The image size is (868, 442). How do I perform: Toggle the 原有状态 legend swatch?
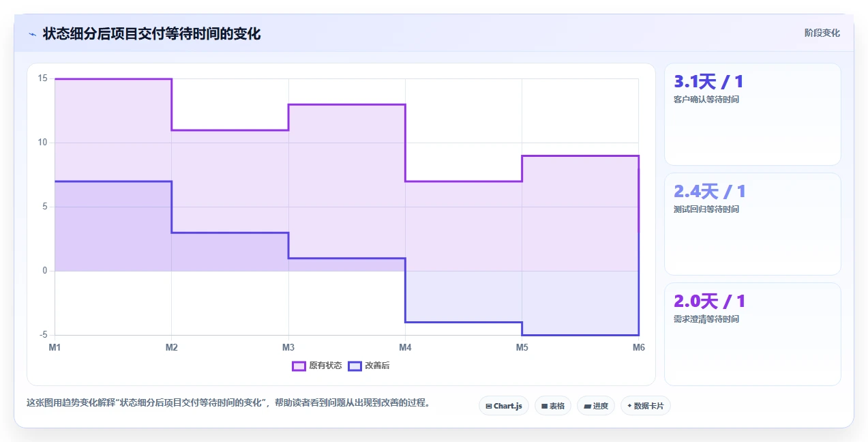[x=299, y=366]
